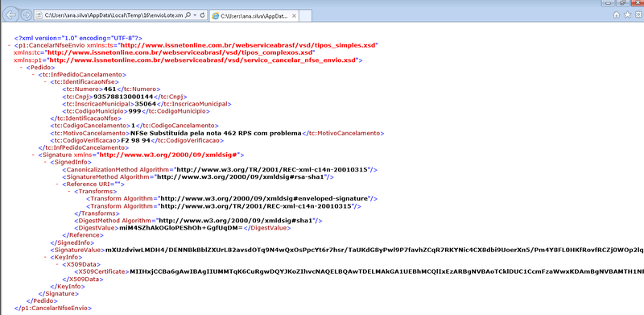Click the DigestValue miM4SZhAkOGloPEShOh+GgfUqDM=
Screen dimensions: 644x315
(182, 228)
